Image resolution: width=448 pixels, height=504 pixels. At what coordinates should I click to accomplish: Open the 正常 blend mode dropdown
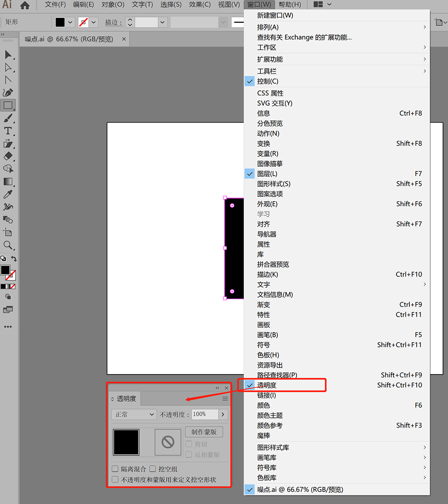pos(134,414)
